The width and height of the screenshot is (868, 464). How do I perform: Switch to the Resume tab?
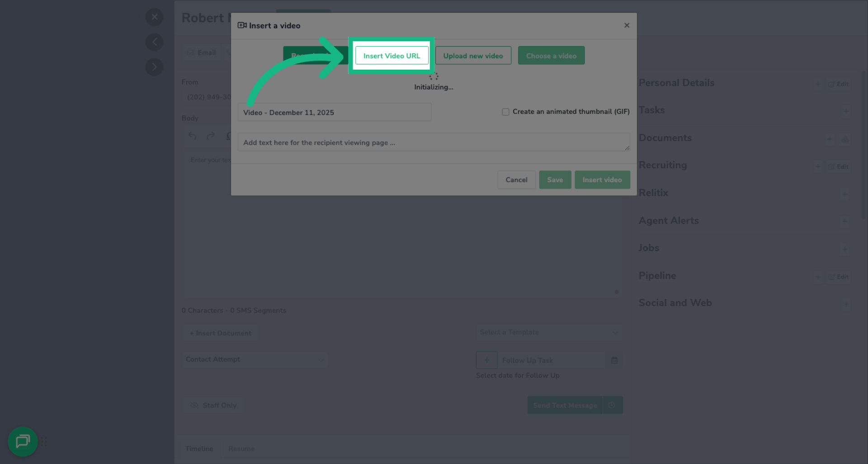(241, 449)
